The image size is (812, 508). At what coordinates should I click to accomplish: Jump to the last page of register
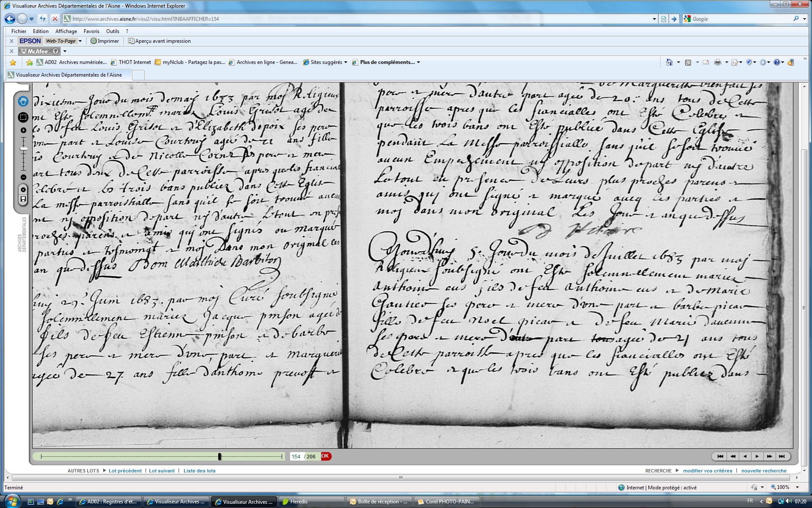(782, 456)
